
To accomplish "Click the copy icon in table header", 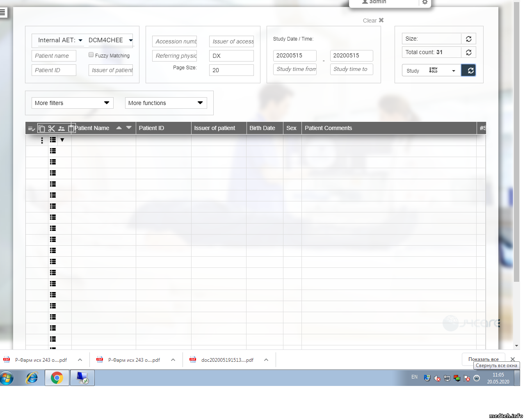I will tap(41, 128).
